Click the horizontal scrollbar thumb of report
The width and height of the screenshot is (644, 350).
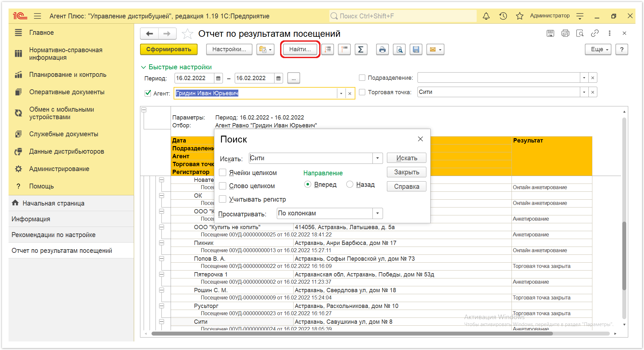tap(352, 334)
